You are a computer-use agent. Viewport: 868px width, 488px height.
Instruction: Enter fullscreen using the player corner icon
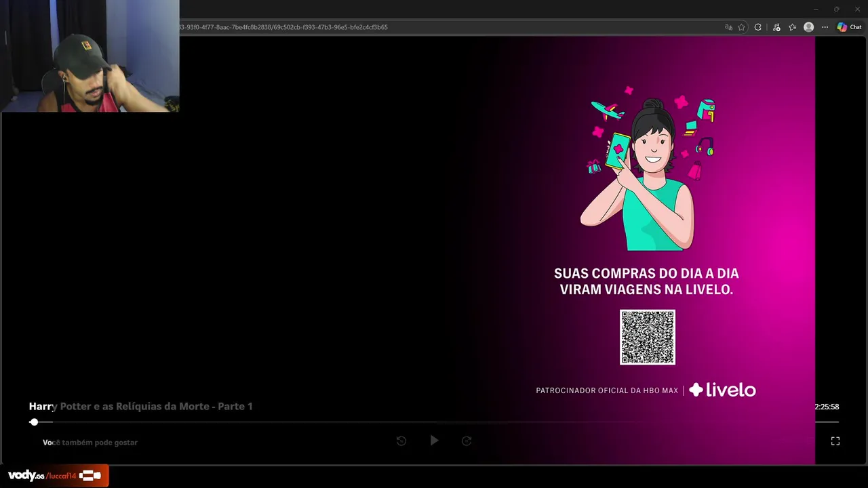(x=835, y=441)
